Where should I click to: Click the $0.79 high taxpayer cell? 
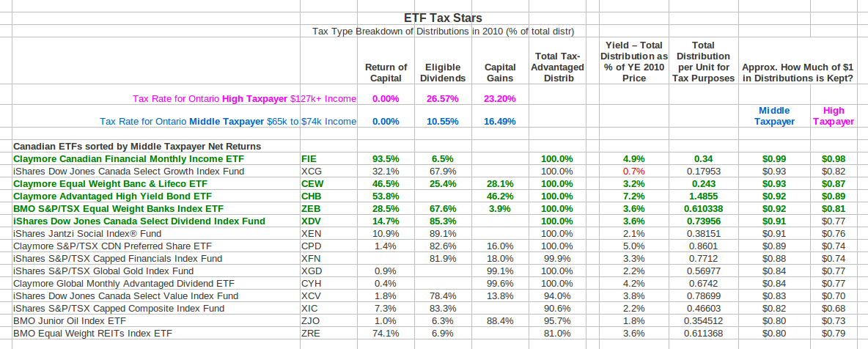(834, 333)
